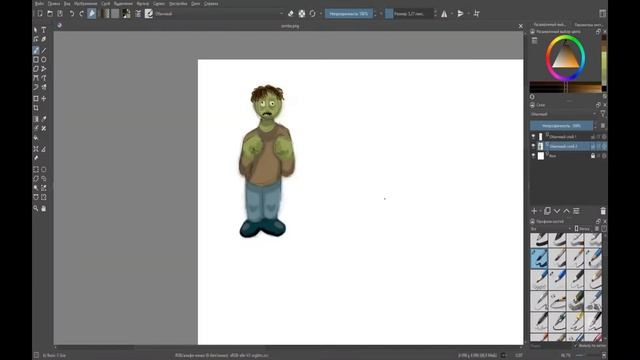Select the Ellipse tool
This screenshot has width=640, height=360.
[44, 60]
